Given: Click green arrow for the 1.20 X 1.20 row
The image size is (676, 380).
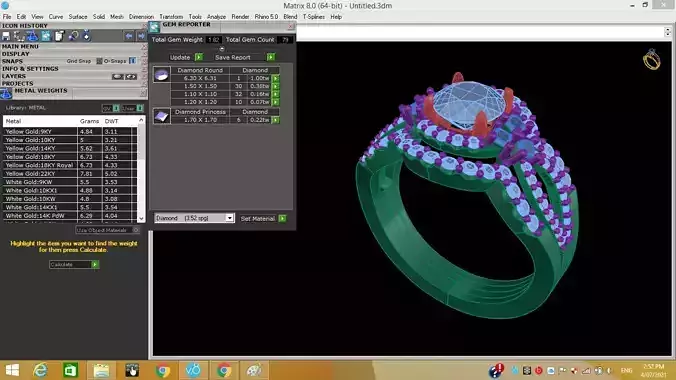Looking at the screenshot, I should coord(276,102).
